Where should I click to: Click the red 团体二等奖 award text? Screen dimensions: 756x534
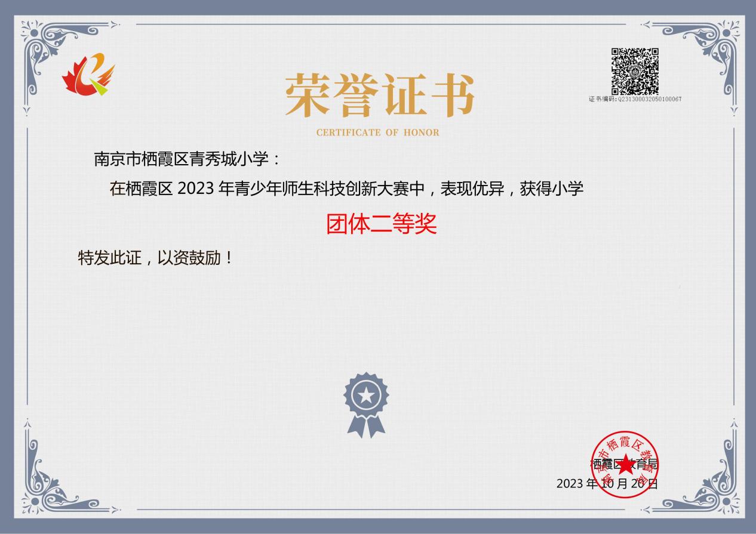(x=382, y=224)
